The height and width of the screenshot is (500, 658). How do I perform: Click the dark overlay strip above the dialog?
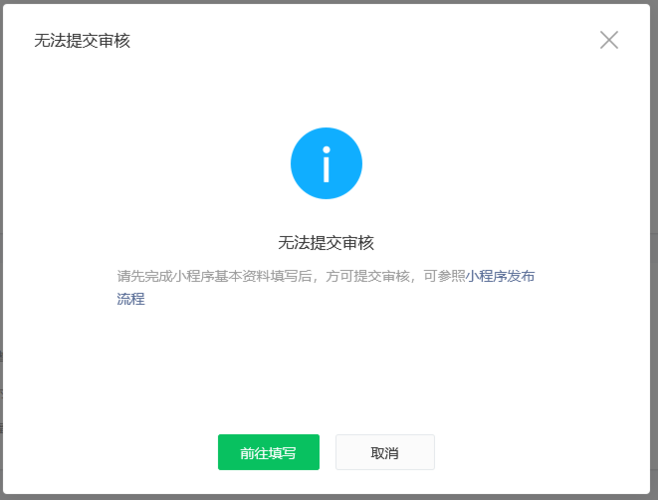click(x=328, y=1)
